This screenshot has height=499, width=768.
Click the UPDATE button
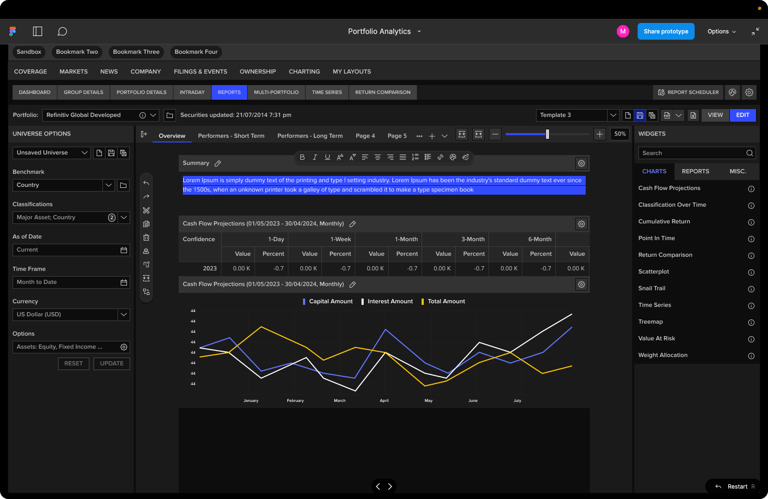coord(112,363)
